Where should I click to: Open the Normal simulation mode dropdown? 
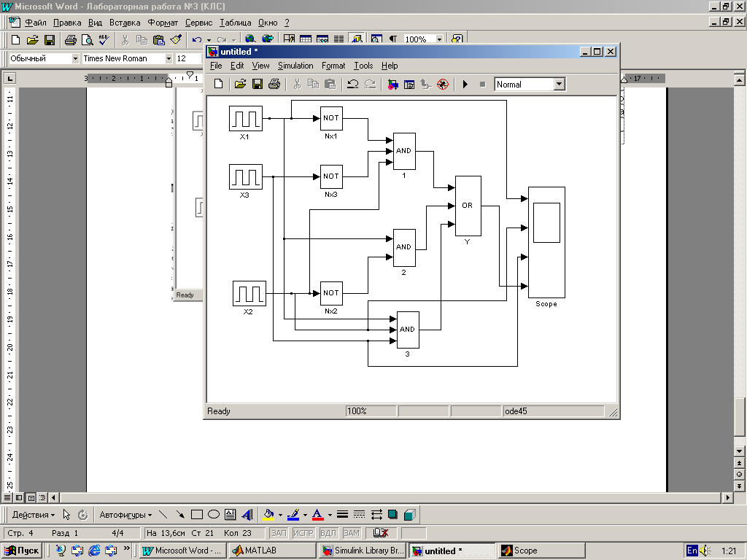point(560,85)
